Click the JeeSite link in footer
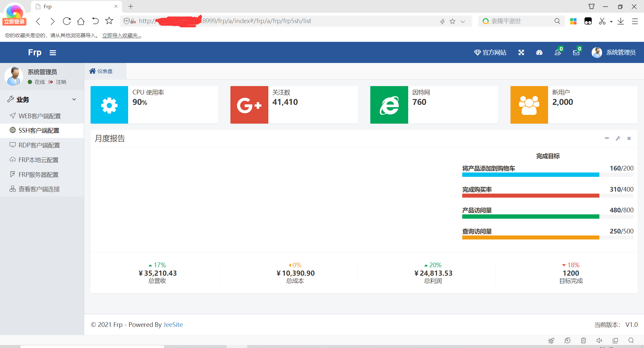 click(173, 325)
